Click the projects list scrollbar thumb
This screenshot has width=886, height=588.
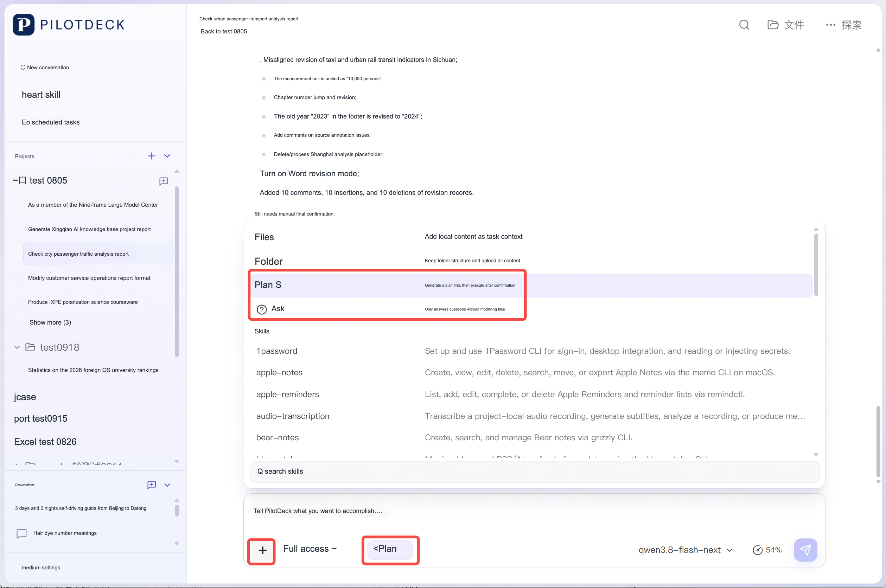177,272
